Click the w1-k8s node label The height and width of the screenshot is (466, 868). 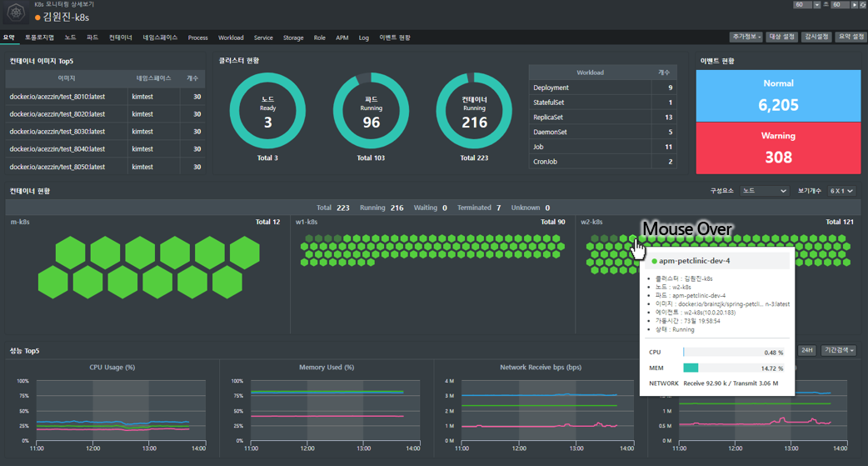(x=307, y=222)
